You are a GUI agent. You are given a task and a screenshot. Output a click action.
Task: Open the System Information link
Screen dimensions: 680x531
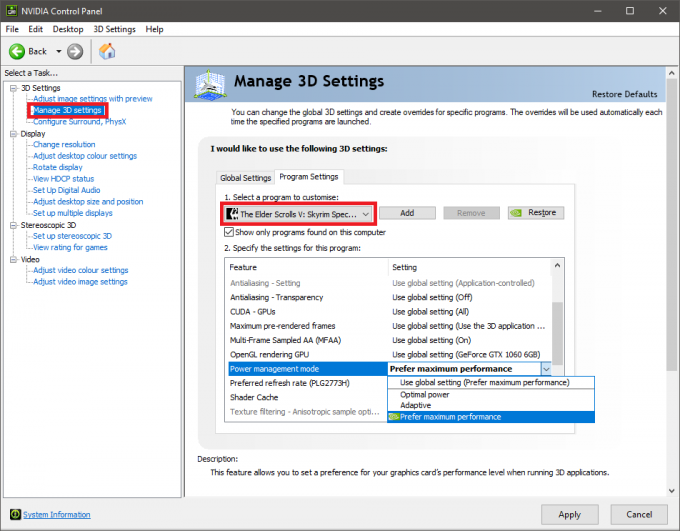57,515
